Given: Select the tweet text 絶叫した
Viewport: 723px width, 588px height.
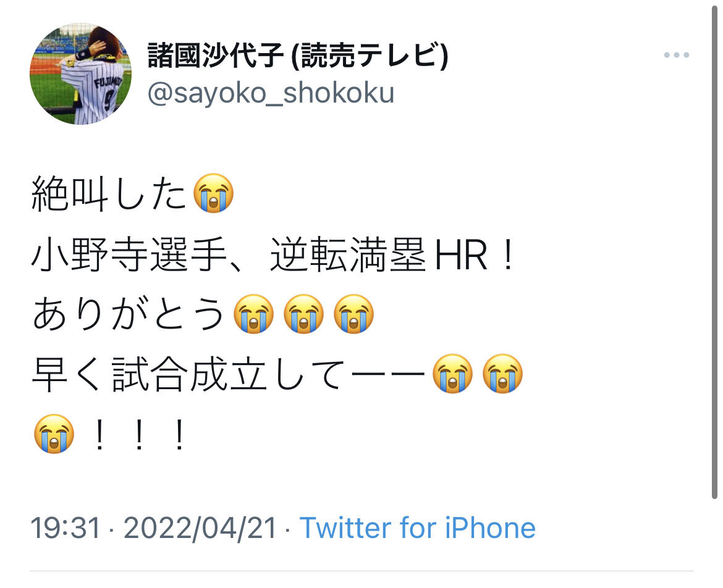Looking at the screenshot, I should pos(108,195).
